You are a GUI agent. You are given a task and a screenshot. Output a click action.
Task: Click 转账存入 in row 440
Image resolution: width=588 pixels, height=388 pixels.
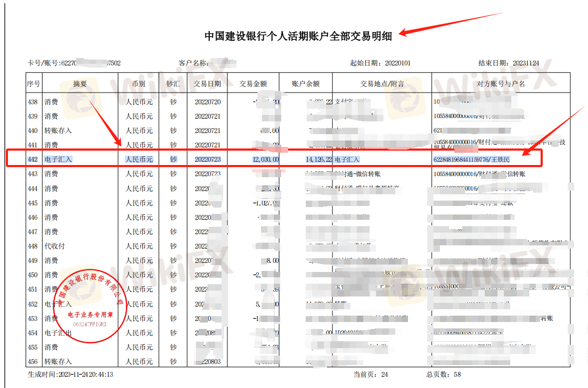[x=58, y=130]
